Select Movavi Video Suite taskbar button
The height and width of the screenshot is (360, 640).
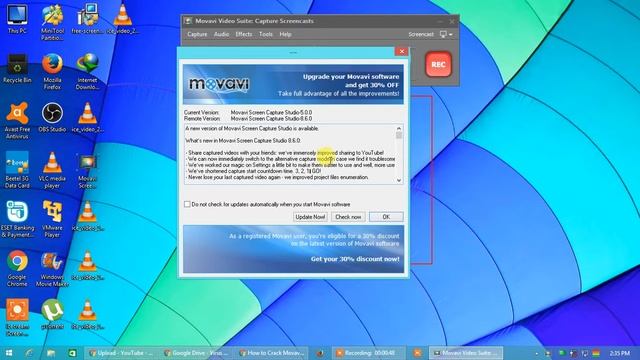pyautogui.click(x=466, y=353)
